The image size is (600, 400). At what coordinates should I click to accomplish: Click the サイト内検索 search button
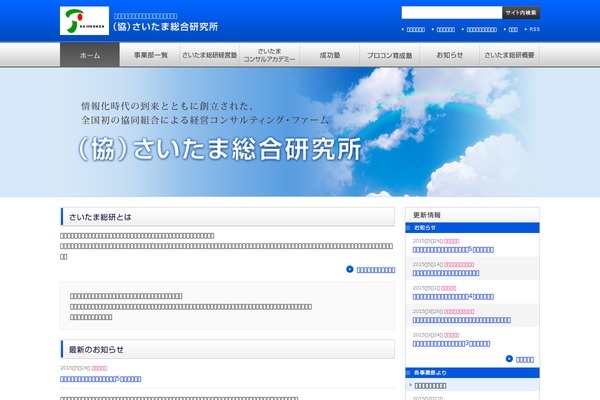click(521, 13)
